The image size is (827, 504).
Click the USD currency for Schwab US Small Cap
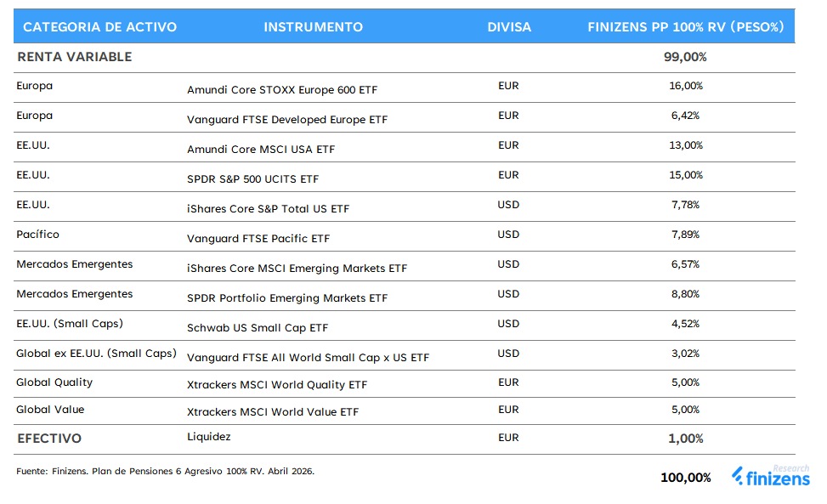(508, 324)
